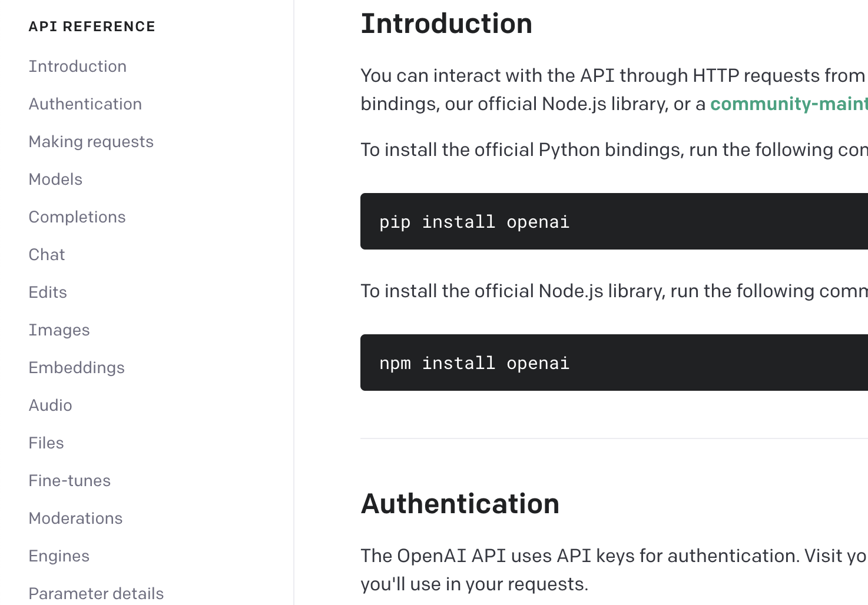Navigate to Fine-tunes
Screen dimensions: 868x605
(69, 481)
